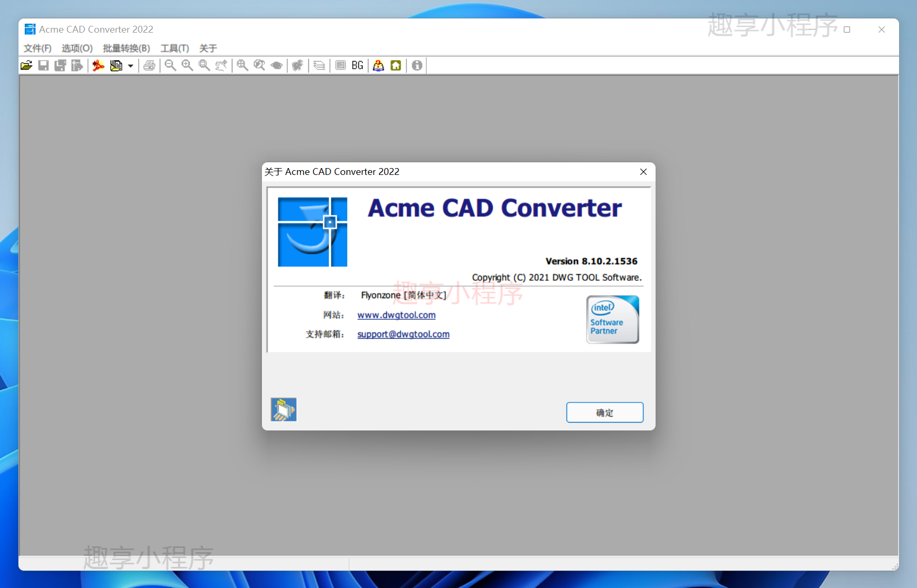Viewport: 917px width, 588px height.
Task: Open the 文件(F) menu
Action: click(37, 48)
